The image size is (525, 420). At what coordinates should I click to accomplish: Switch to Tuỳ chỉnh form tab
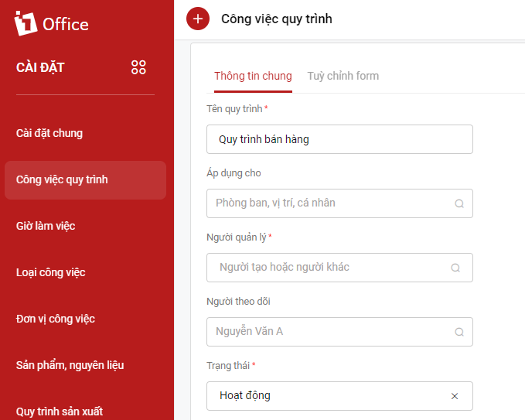[343, 76]
